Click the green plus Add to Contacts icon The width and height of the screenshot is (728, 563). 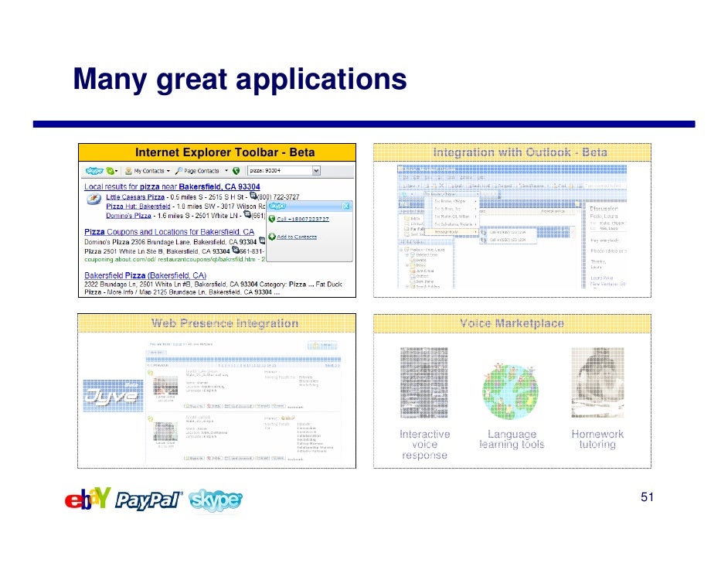pos(272,237)
